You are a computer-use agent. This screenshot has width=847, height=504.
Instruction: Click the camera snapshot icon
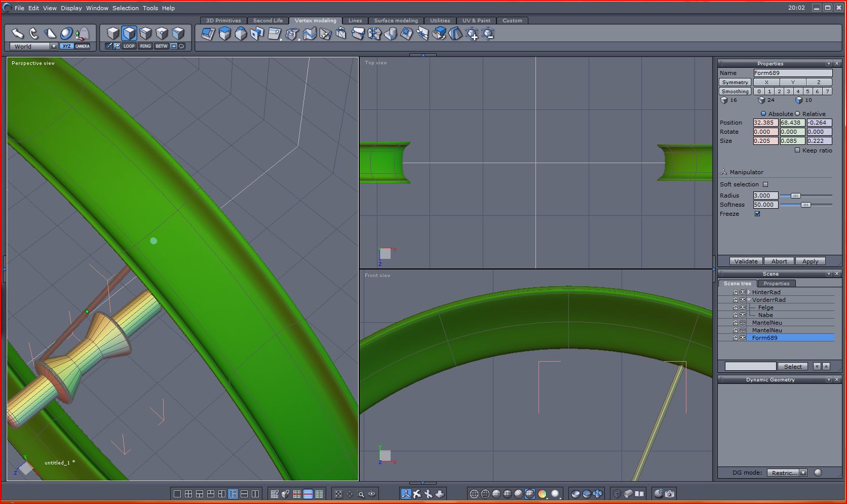click(x=670, y=493)
